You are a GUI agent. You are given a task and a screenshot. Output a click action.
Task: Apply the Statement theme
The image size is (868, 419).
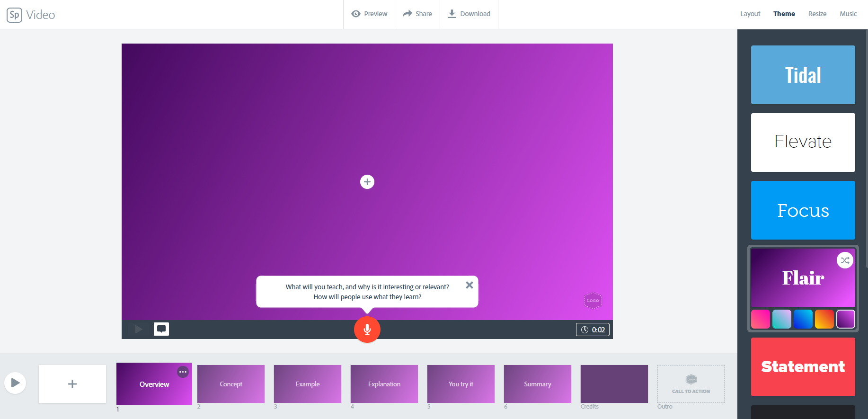coord(803,367)
